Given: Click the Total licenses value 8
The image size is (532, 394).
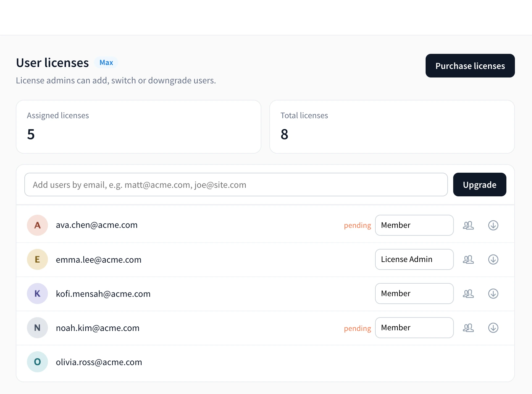Looking at the screenshot, I should point(284,134).
